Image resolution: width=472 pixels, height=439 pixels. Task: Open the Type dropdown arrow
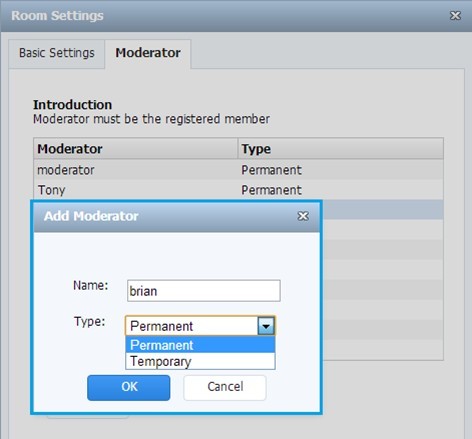(266, 326)
